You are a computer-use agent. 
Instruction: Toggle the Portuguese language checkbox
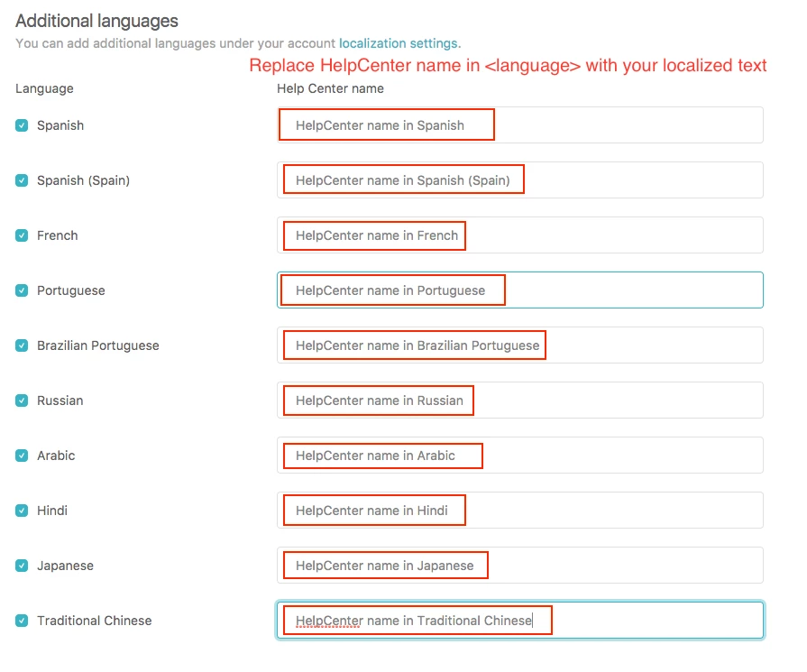click(x=22, y=290)
